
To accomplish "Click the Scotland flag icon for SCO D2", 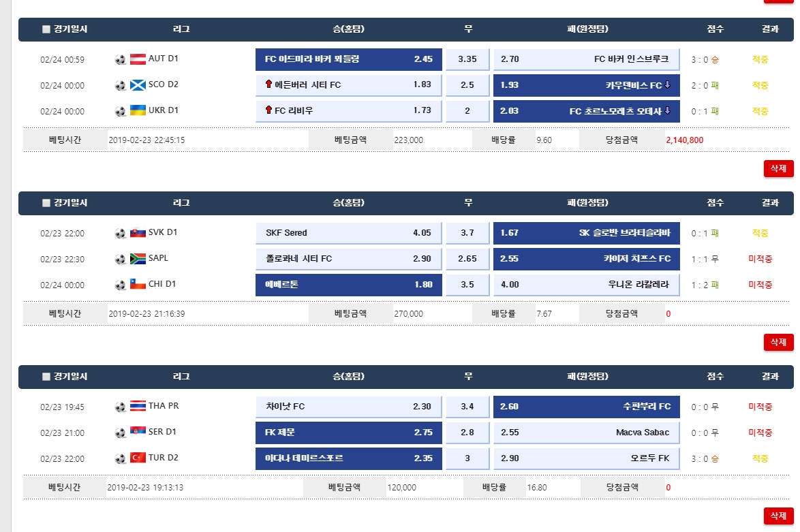I will [138, 85].
